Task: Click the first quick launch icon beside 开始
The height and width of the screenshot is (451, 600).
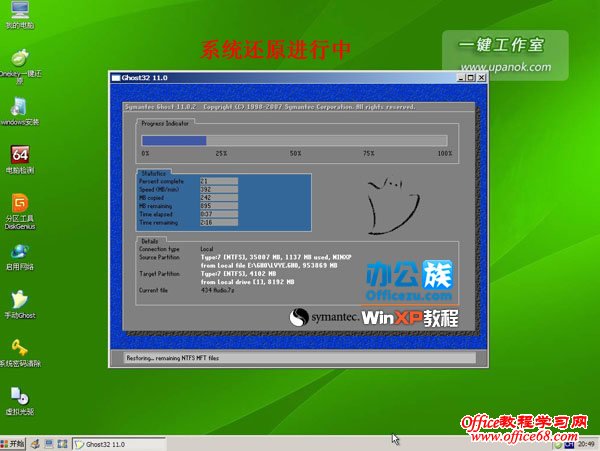Action: click(x=36, y=444)
